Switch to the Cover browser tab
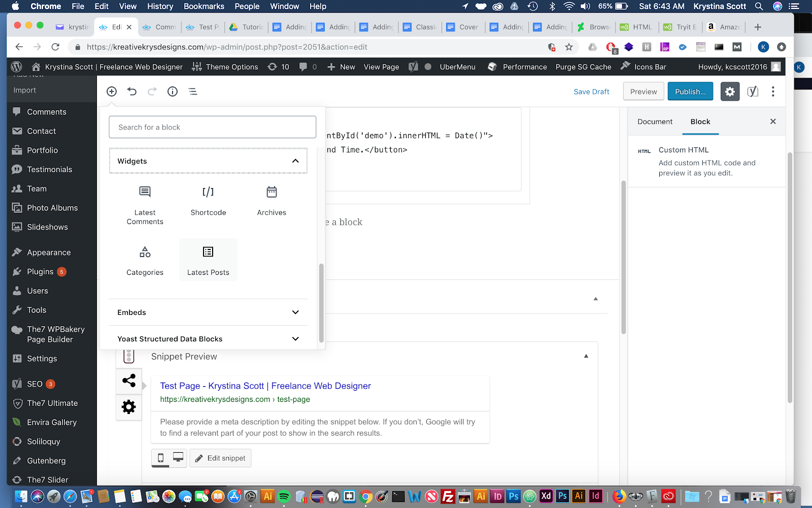The image size is (812, 508). tap(463, 27)
